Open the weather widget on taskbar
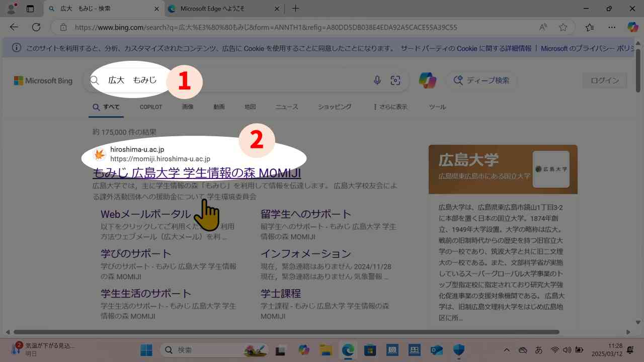 [43, 349]
